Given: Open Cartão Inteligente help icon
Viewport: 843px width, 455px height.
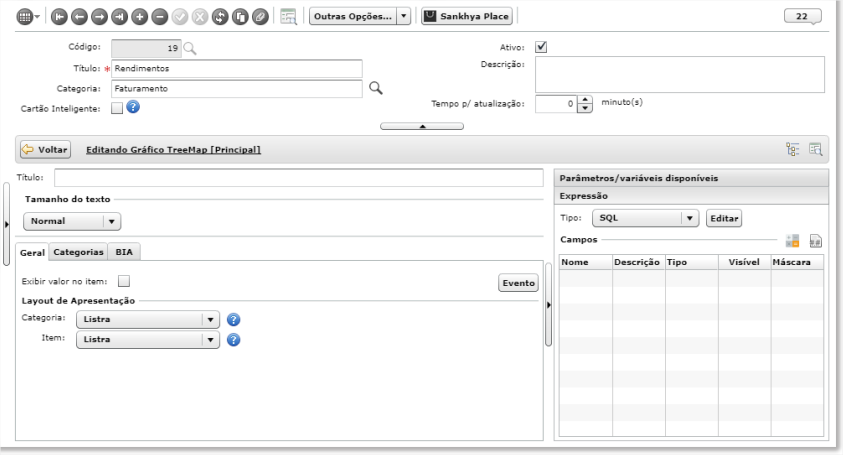Looking at the screenshot, I should [x=133, y=107].
